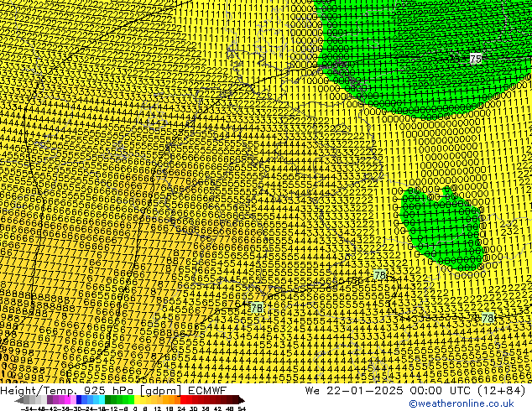532x411 pixels.
Task: Click the 'ECMWF' model name
Action: pyautogui.click(x=207, y=391)
